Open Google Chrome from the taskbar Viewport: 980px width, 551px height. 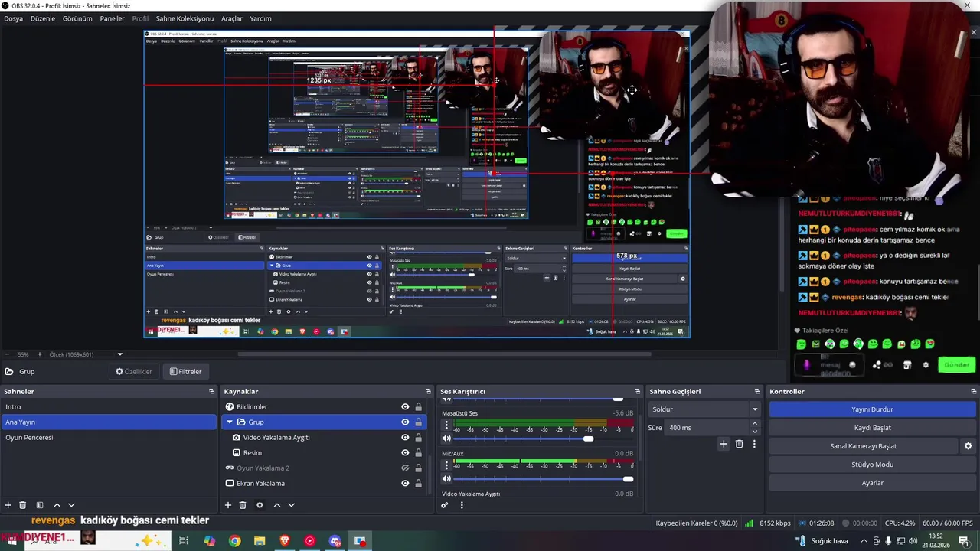pyautogui.click(x=234, y=541)
